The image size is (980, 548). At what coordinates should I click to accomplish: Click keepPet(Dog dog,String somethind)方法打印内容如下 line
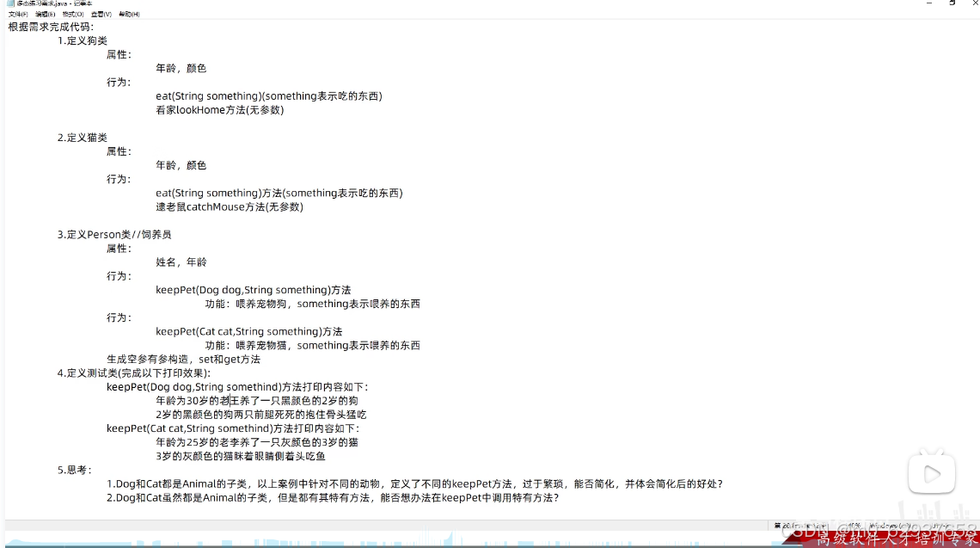coord(237,387)
